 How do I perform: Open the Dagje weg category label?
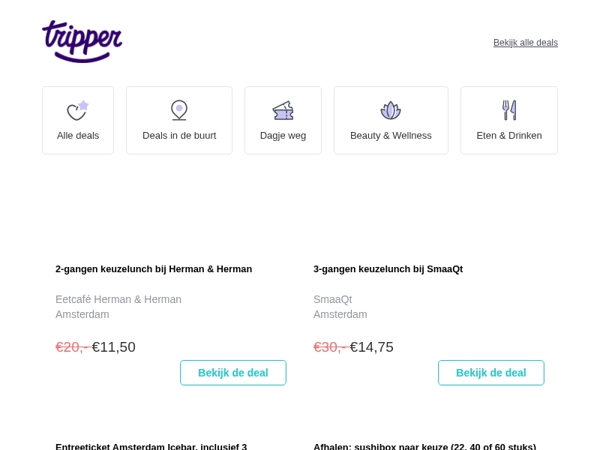pyautogui.click(x=283, y=136)
